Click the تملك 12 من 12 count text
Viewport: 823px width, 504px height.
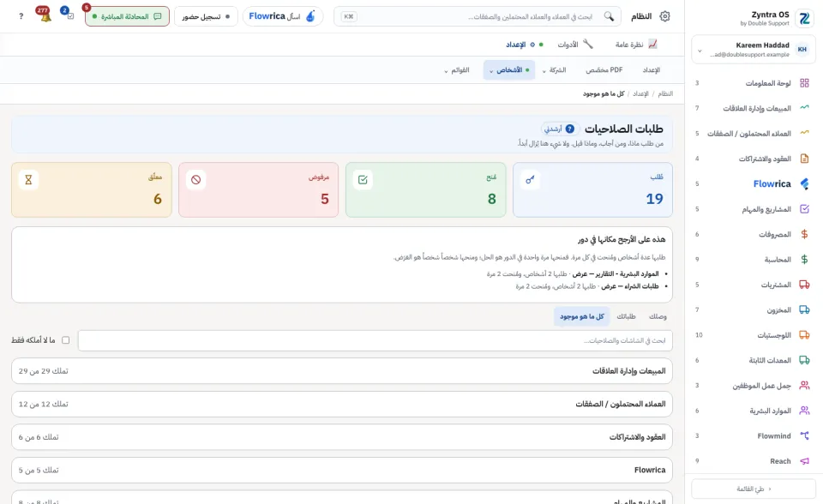coord(43,404)
